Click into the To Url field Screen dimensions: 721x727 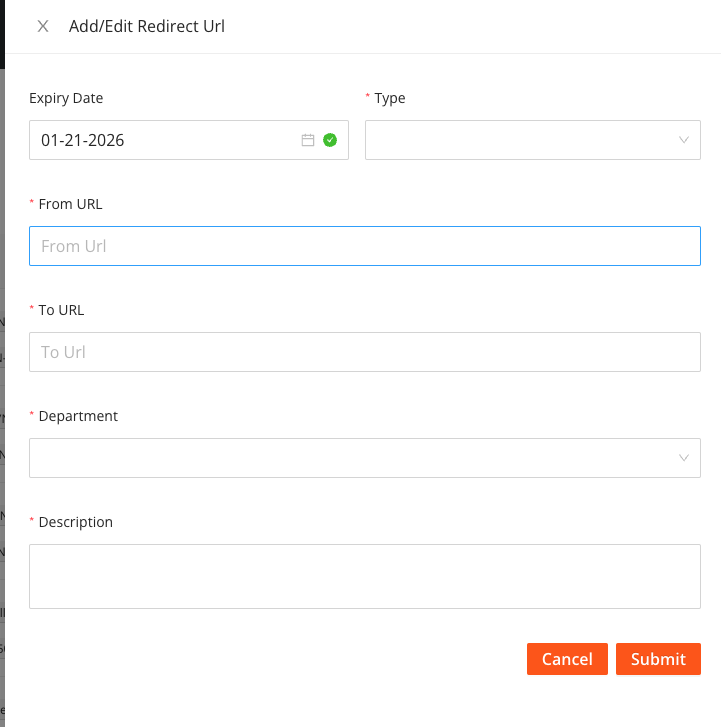[x=365, y=352]
